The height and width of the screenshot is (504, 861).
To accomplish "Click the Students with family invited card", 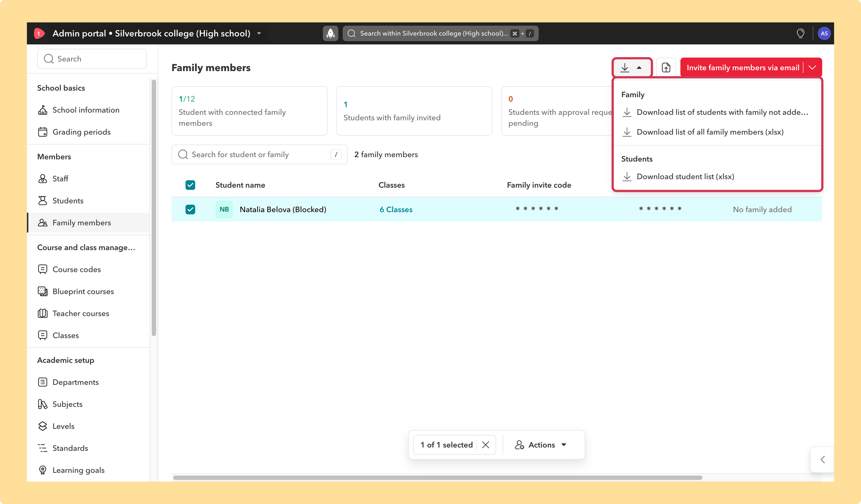I will [414, 111].
